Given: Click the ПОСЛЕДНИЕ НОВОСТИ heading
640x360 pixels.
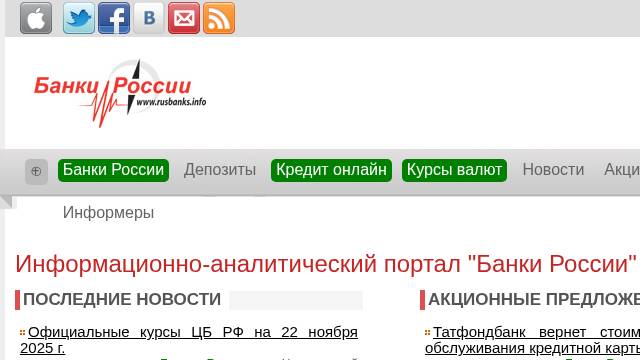Looking at the screenshot, I should [122, 300].
